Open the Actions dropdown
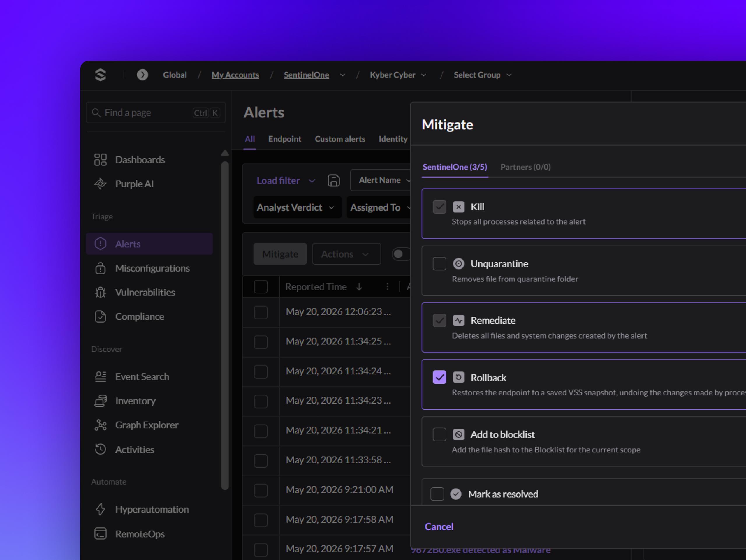Screen dimensions: 746x560 point(346,254)
